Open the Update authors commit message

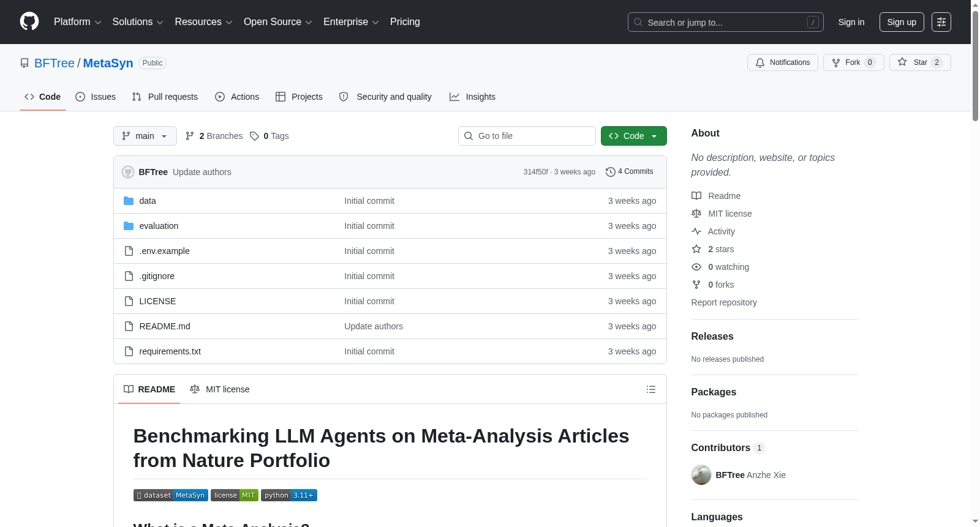(x=202, y=172)
